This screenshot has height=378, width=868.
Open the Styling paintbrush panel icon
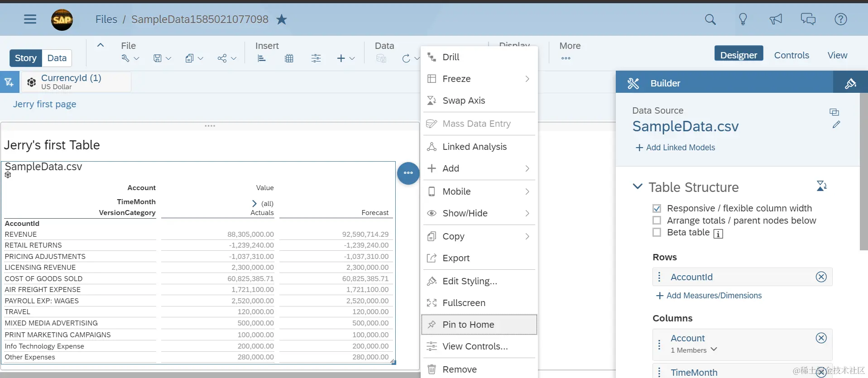pos(850,83)
